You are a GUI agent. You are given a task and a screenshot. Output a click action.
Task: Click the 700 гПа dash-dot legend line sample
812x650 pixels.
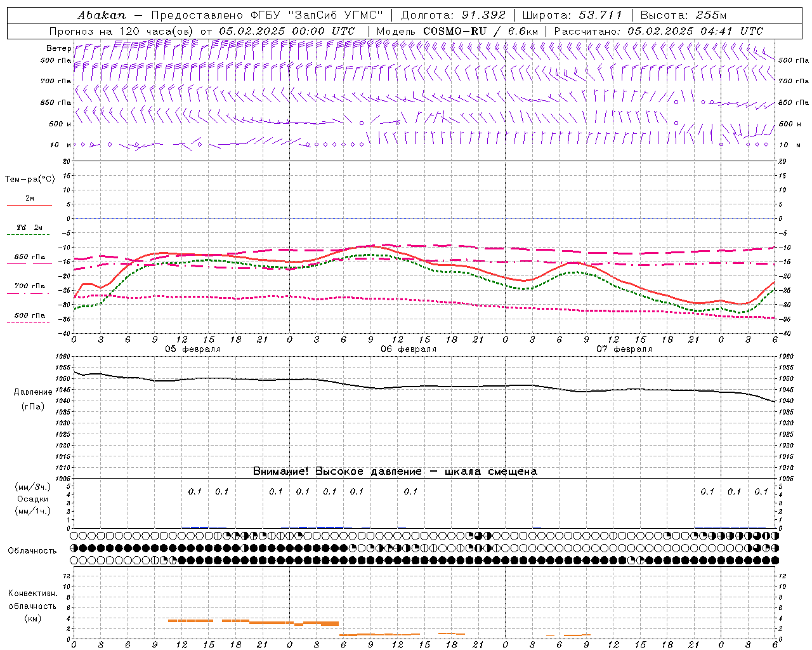coord(29,293)
